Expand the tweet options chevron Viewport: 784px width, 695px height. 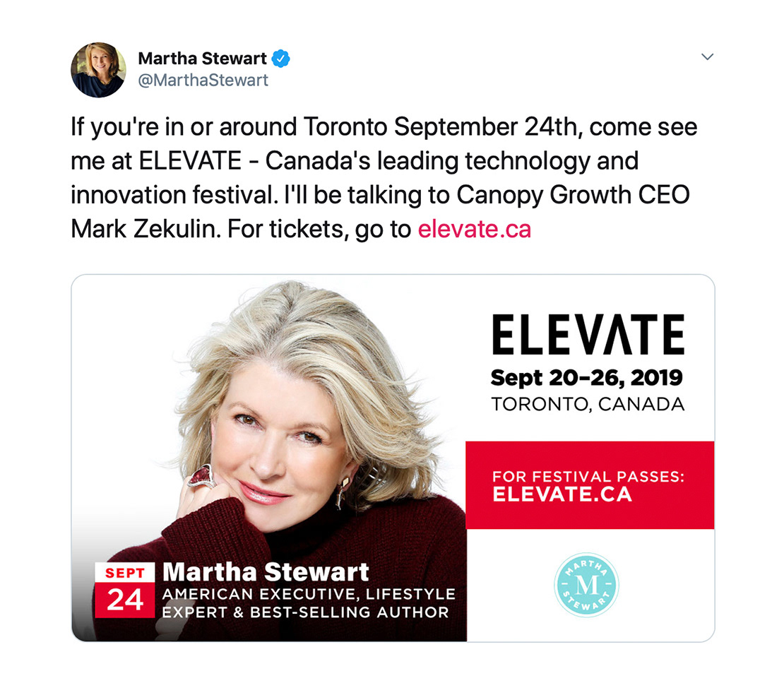[x=707, y=57]
